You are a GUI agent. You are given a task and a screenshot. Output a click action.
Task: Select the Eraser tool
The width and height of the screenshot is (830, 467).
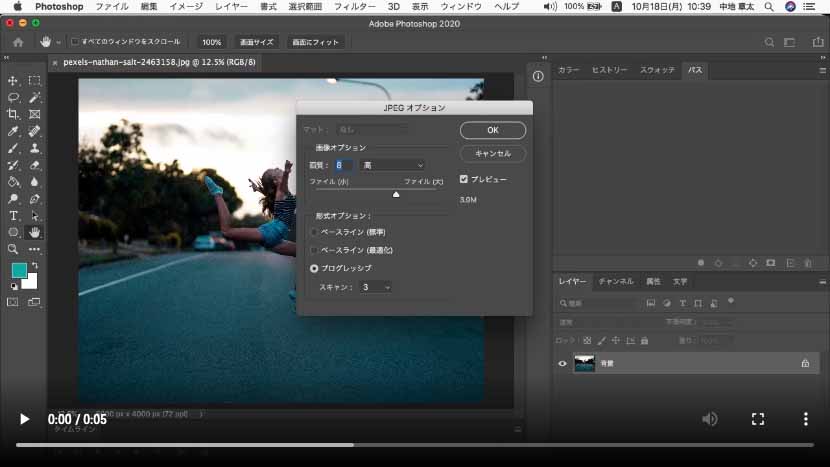click(34, 165)
